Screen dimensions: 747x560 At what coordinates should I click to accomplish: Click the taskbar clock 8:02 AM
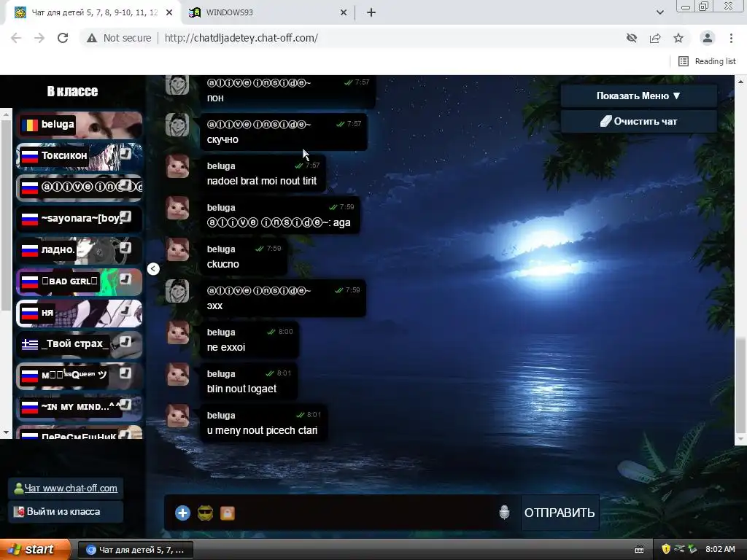pyautogui.click(x=720, y=550)
